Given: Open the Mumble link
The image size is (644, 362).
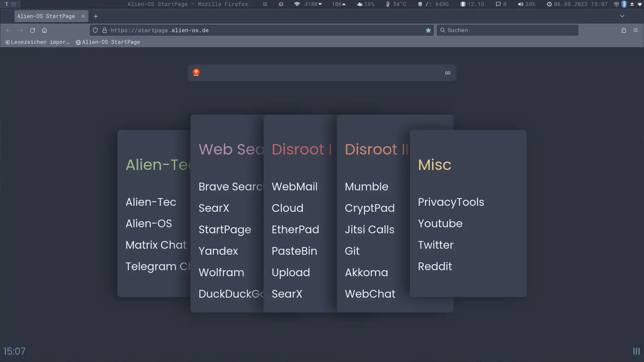Looking at the screenshot, I should point(366,187).
